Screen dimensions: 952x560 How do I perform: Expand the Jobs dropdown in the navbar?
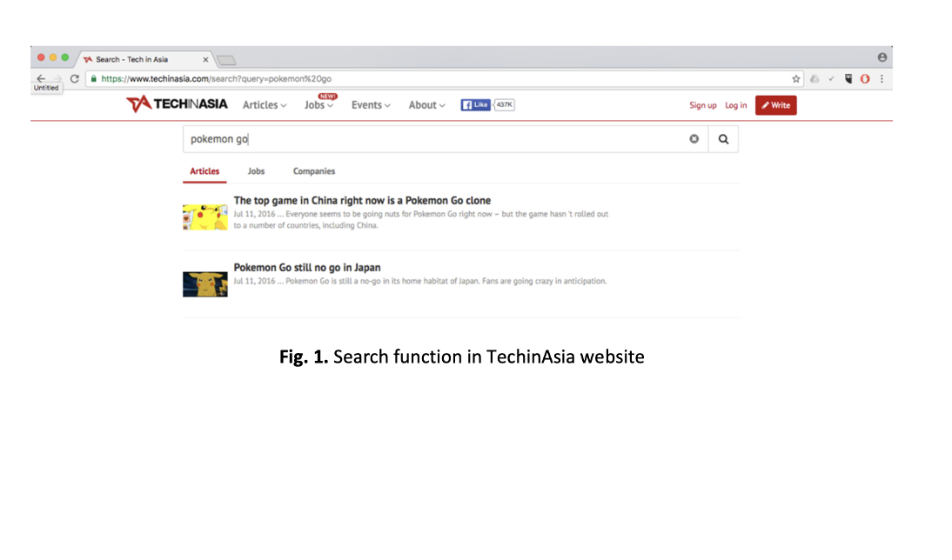(318, 105)
